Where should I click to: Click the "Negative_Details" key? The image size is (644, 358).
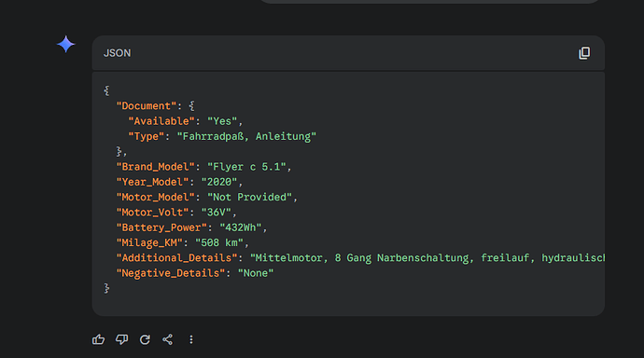coord(171,273)
